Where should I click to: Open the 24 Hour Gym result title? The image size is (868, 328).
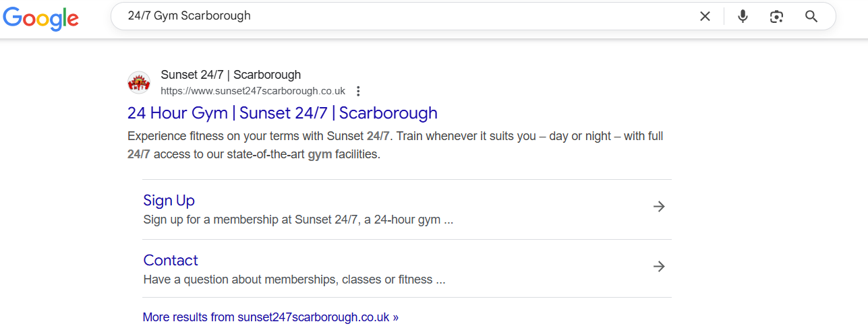pos(282,112)
